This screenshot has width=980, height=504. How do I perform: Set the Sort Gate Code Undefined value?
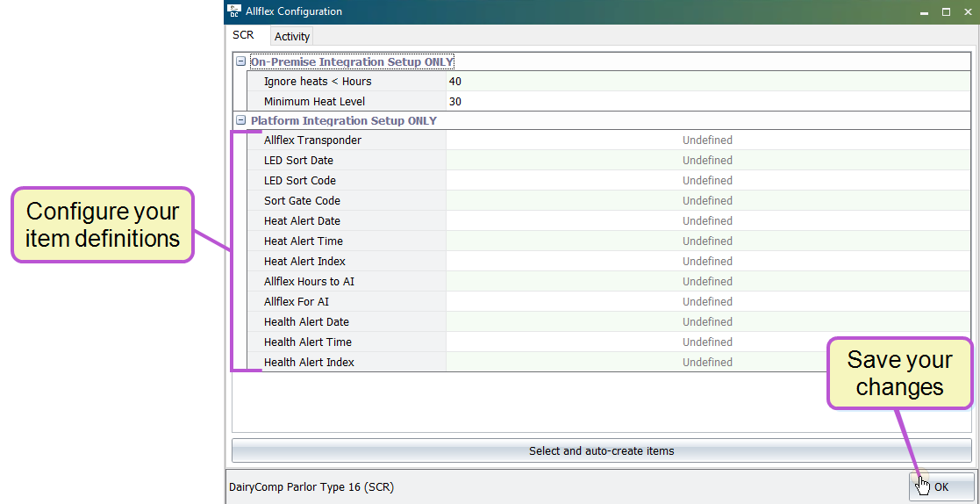pos(709,201)
